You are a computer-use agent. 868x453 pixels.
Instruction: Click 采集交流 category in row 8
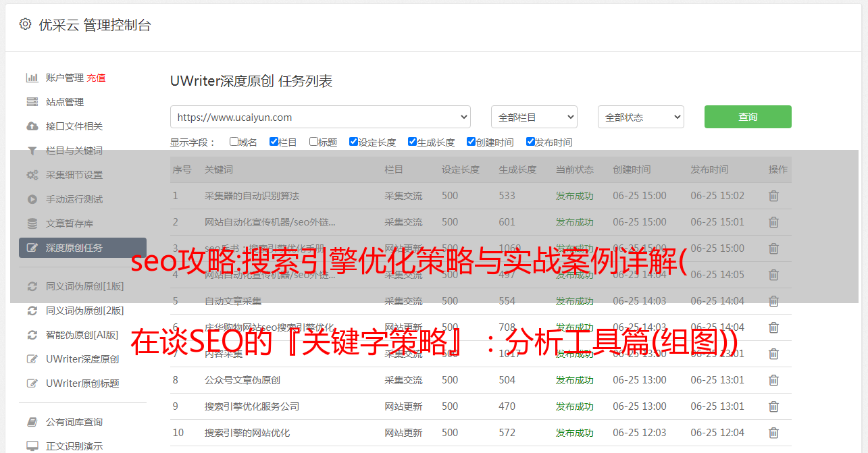click(x=403, y=380)
